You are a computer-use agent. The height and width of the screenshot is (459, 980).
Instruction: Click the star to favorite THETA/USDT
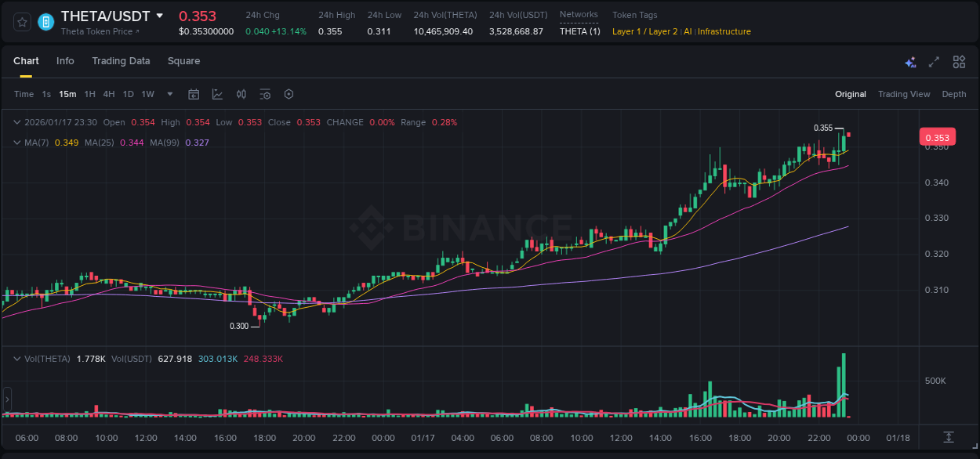(x=21, y=22)
